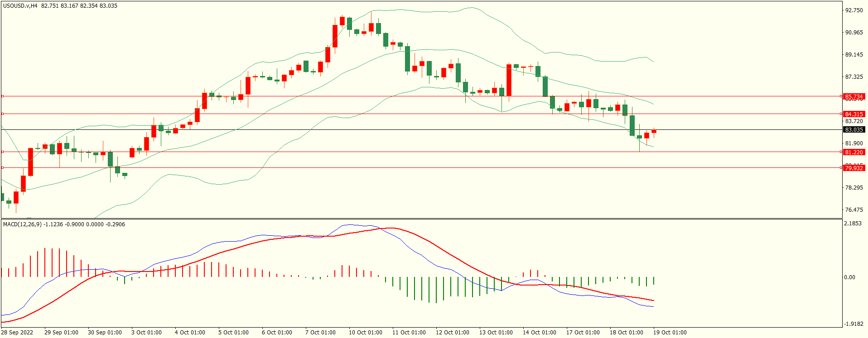Click the 3 Oct 01:00 time label

[x=146, y=333]
